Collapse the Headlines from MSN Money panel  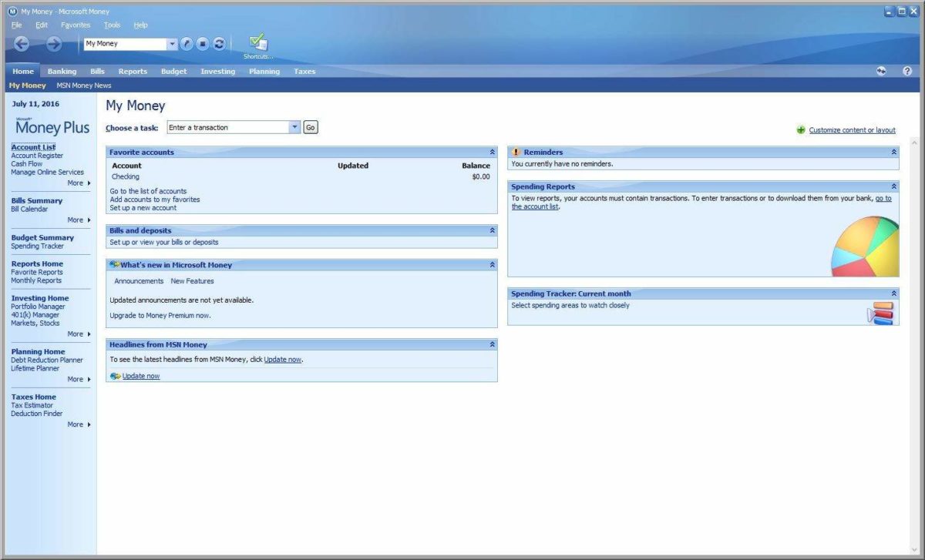[x=492, y=345]
